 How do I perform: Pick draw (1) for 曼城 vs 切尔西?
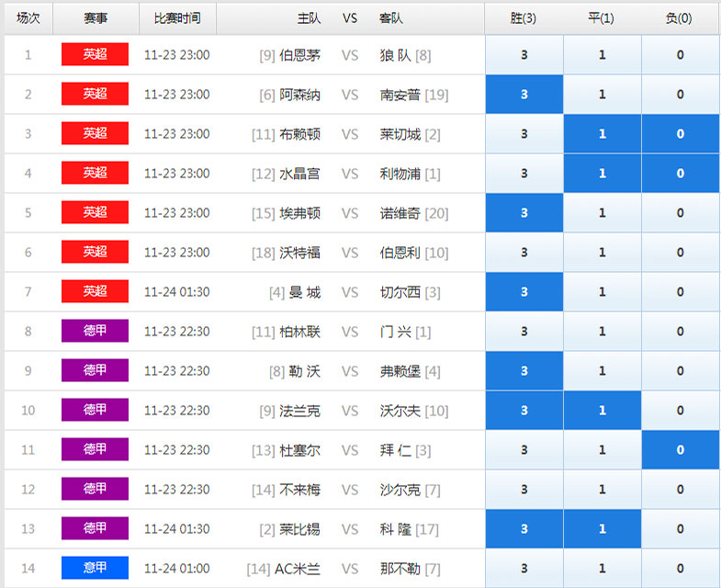[603, 292]
